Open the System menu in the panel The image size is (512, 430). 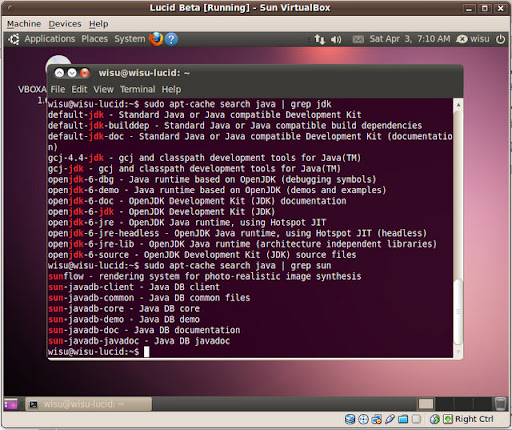tap(130, 39)
